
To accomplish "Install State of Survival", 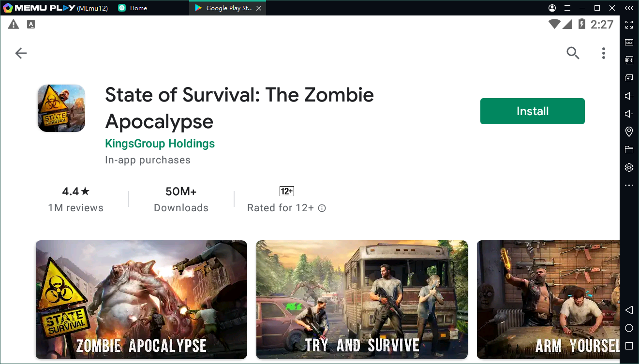I will point(532,111).
